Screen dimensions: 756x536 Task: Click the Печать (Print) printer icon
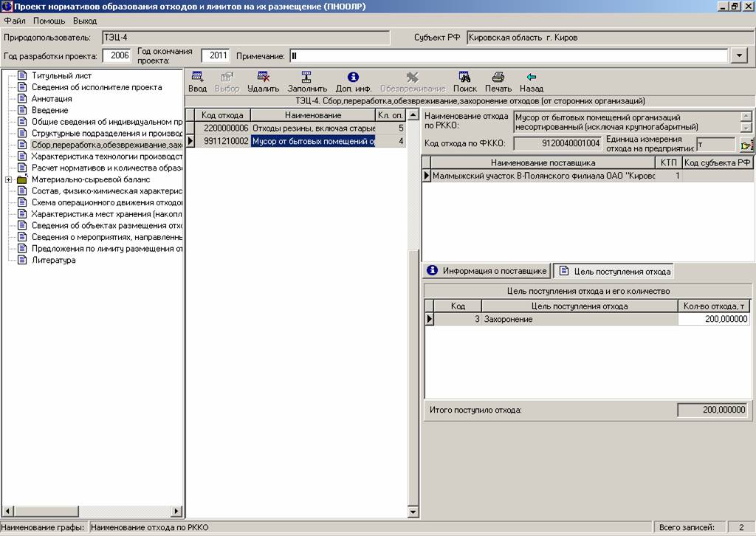tap(498, 78)
